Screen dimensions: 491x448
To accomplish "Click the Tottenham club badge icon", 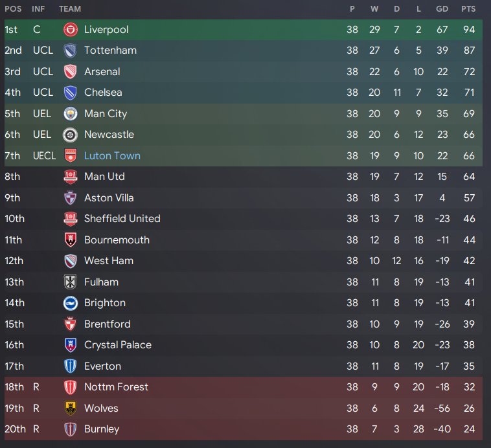I will [71, 50].
